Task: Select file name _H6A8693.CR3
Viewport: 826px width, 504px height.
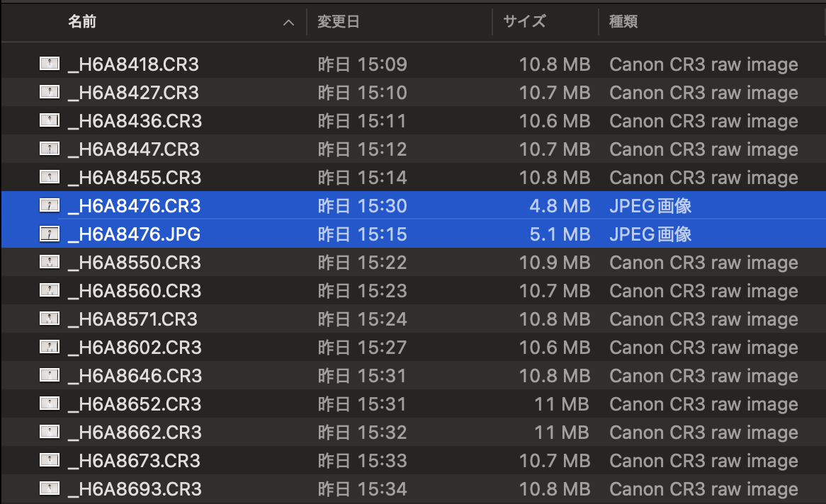Action: point(135,489)
